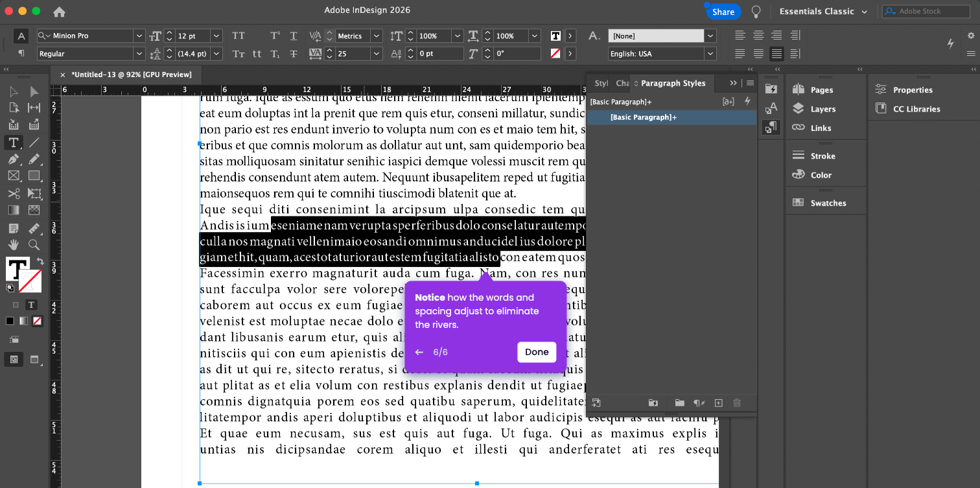980x488 pixels.
Task: Click the Apply None red slash swatch
Action: click(x=37, y=321)
